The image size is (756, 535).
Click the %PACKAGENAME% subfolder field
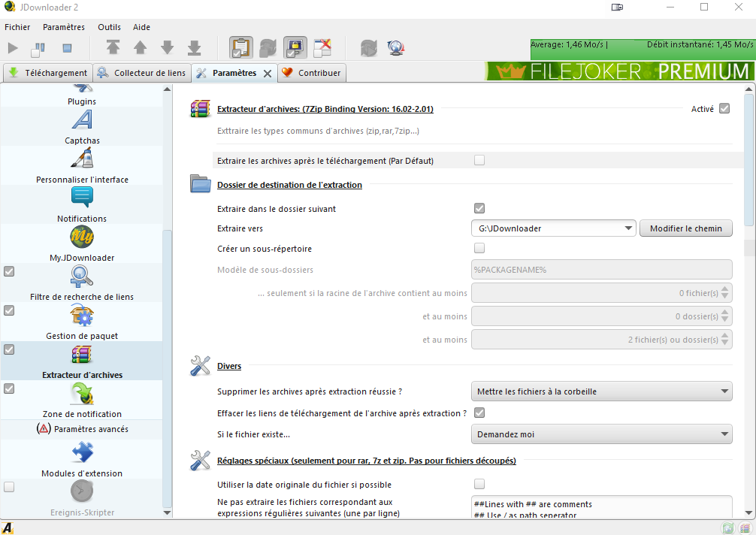click(601, 270)
